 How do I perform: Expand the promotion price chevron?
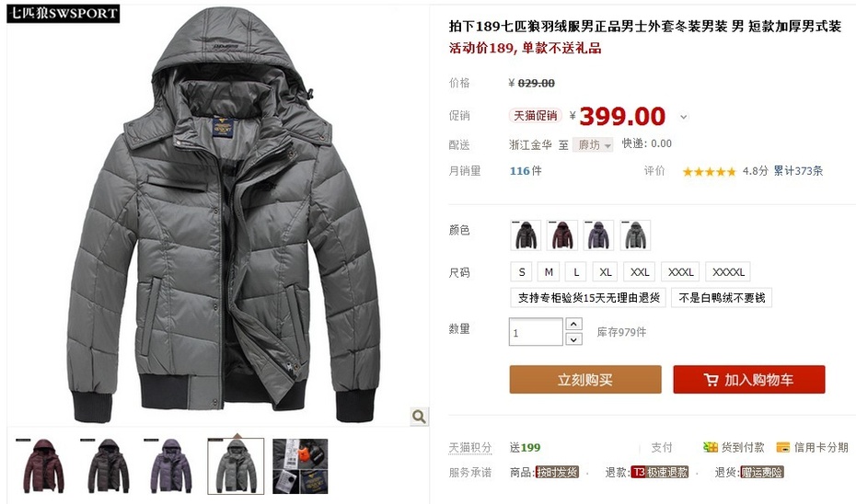[x=684, y=117]
